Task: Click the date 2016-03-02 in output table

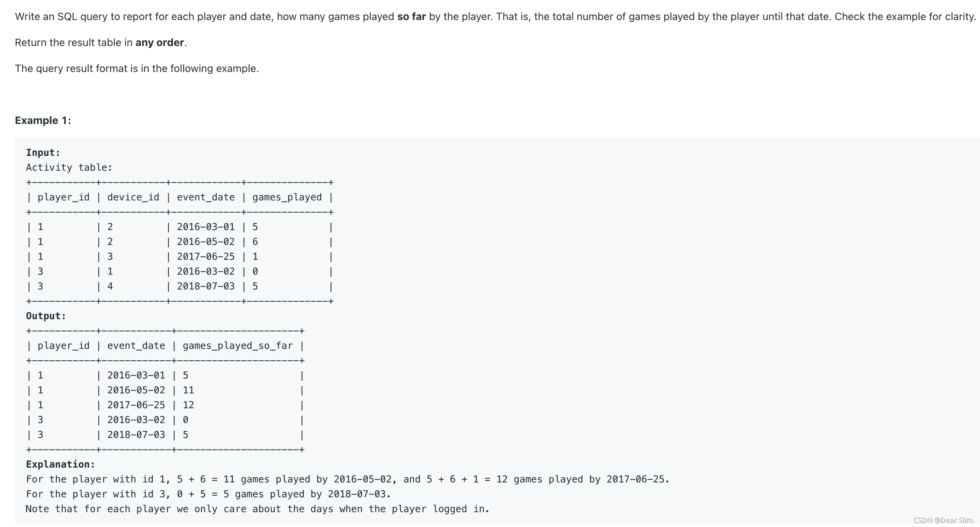Action: click(136, 420)
